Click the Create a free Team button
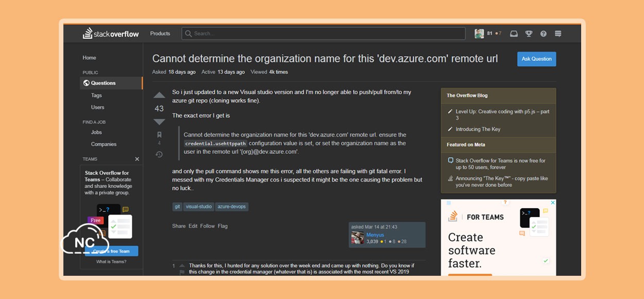This screenshot has width=644, height=299. (x=111, y=251)
